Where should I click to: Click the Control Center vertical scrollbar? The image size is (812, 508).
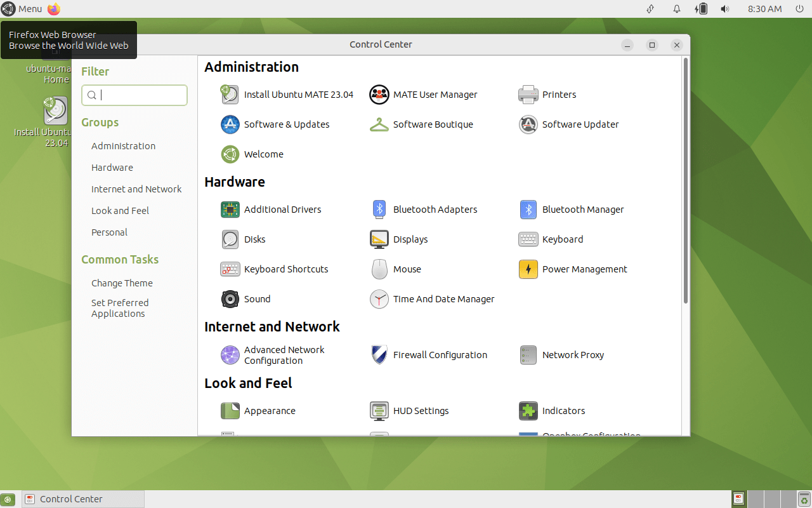pos(686,181)
